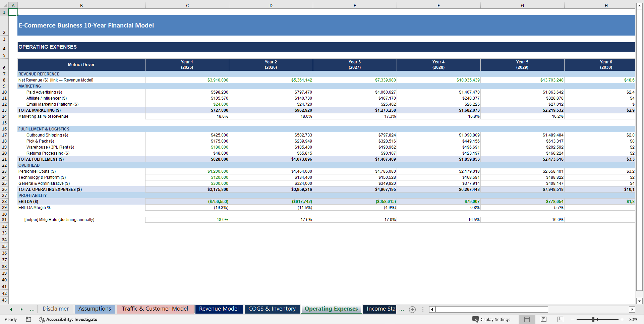
Task: Click Zoom In plus control
Action: tap(622, 319)
